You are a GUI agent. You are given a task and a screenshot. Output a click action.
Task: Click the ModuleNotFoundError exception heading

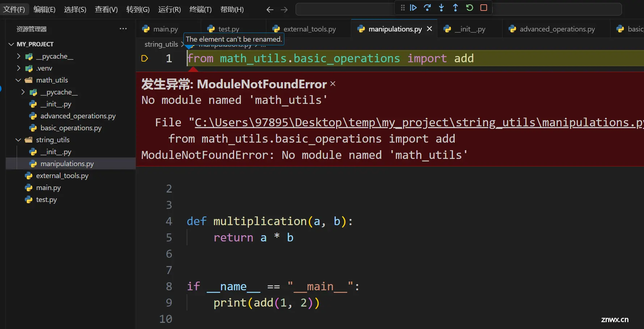(x=234, y=84)
